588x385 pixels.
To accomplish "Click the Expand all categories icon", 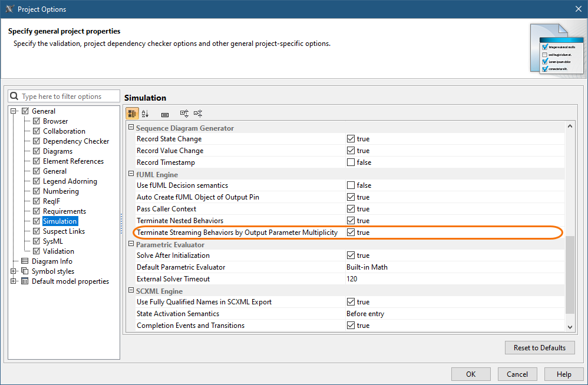I will 184,114.
